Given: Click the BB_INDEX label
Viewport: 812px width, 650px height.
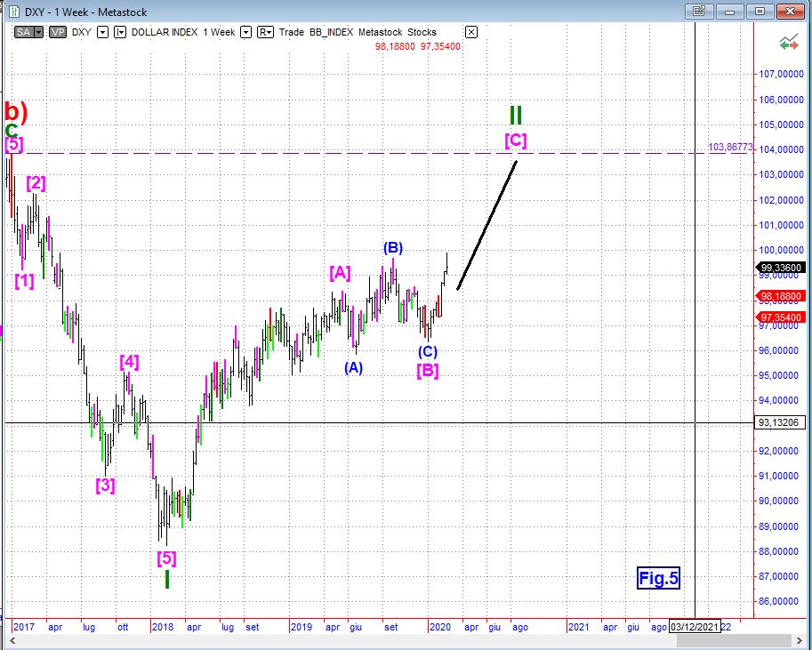Looking at the screenshot, I should (332, 32).
